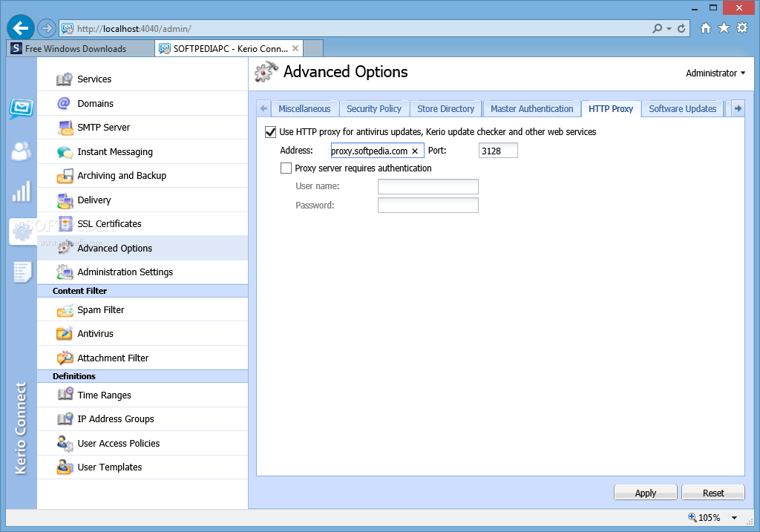
Task: Switch to the Software Updates tab
Action: click(683, 109)
